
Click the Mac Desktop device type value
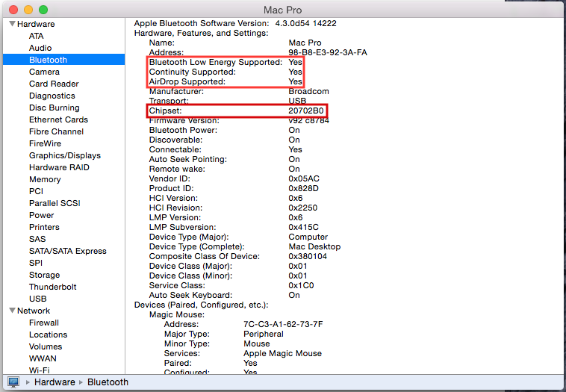(x=314, y=247)
